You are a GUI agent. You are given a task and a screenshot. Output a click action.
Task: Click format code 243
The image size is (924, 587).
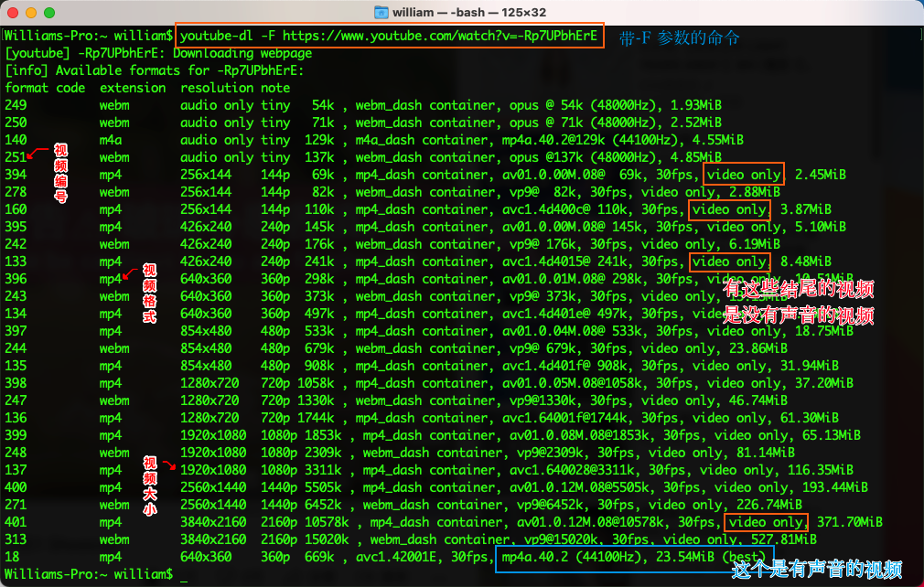(16, 297)
